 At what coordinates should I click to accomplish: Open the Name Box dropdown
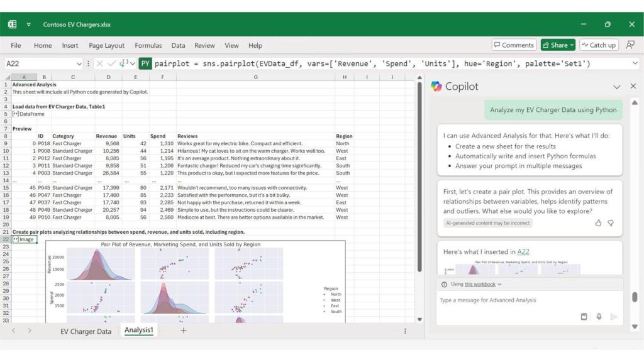click(78, 63)
